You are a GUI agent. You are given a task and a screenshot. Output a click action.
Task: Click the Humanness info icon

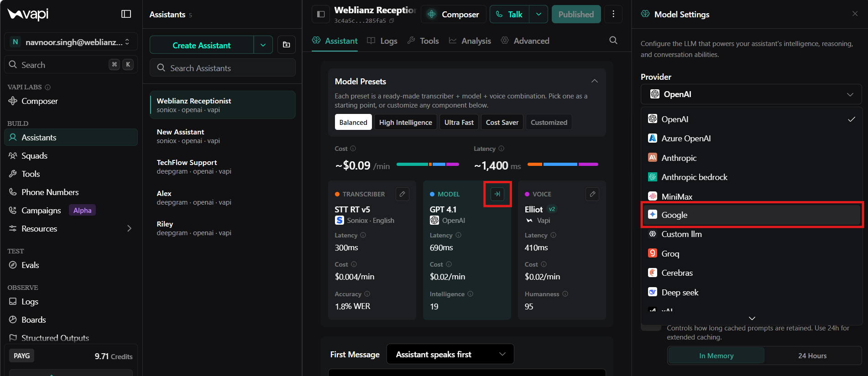(x=565, y=294)
